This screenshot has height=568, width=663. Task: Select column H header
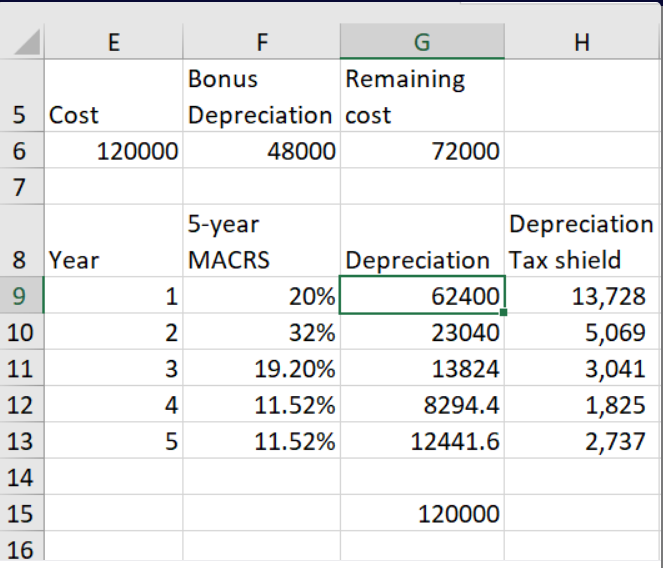[x=583, y=41]
